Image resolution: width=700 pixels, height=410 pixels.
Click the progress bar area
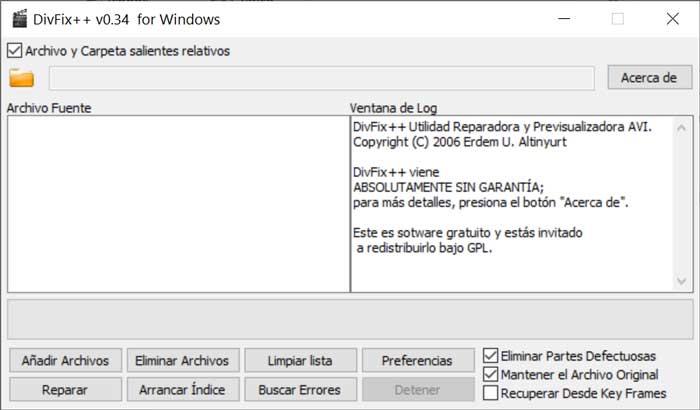click(x=350, y=319)
